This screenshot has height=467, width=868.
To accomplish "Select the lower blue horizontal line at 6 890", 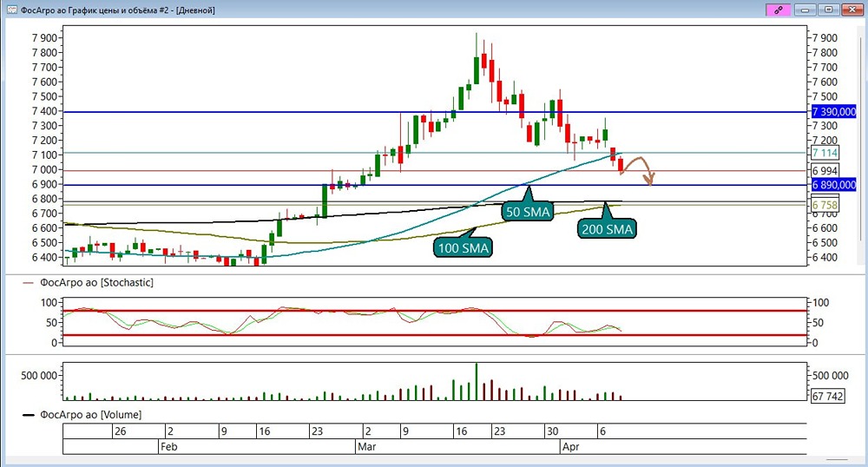I will pyautogui.click(x=435, y=185).
